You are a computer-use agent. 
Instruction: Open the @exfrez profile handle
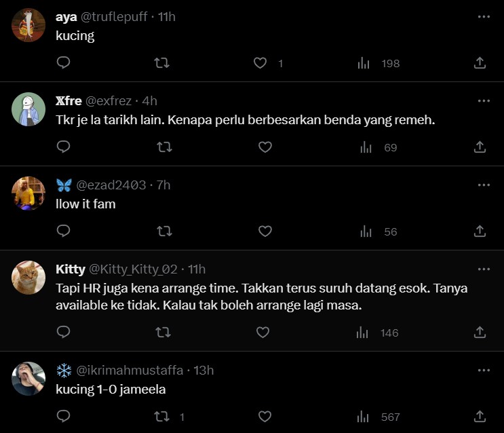pos(109,101)
